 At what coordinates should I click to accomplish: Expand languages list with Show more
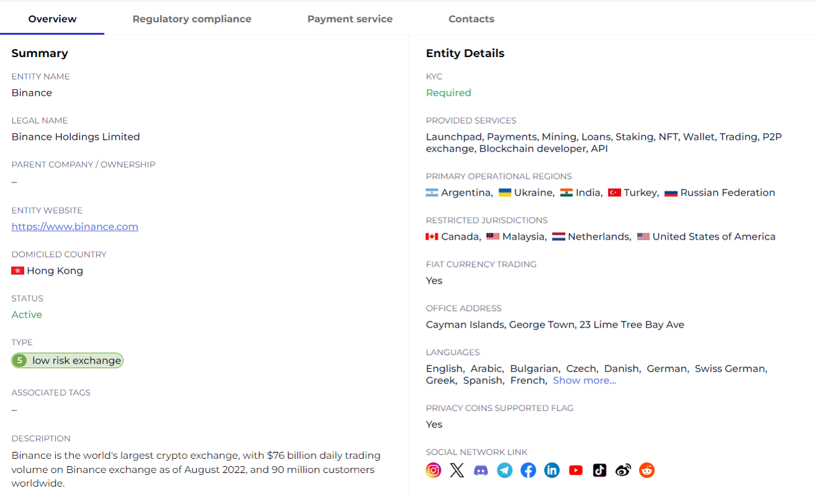click(584, 380)
